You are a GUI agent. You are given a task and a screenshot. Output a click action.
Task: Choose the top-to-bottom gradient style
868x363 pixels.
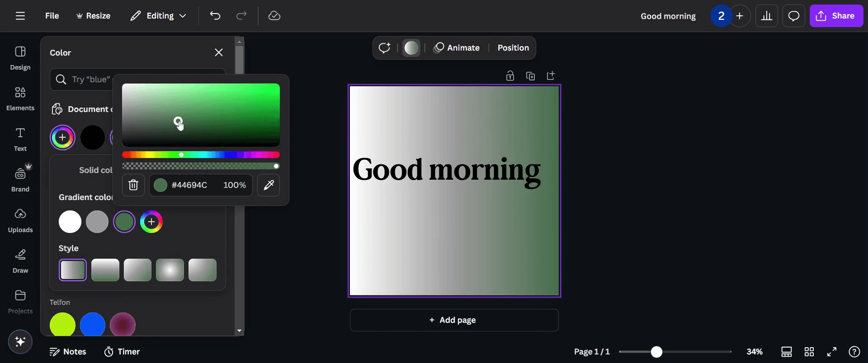pos(105,270)
